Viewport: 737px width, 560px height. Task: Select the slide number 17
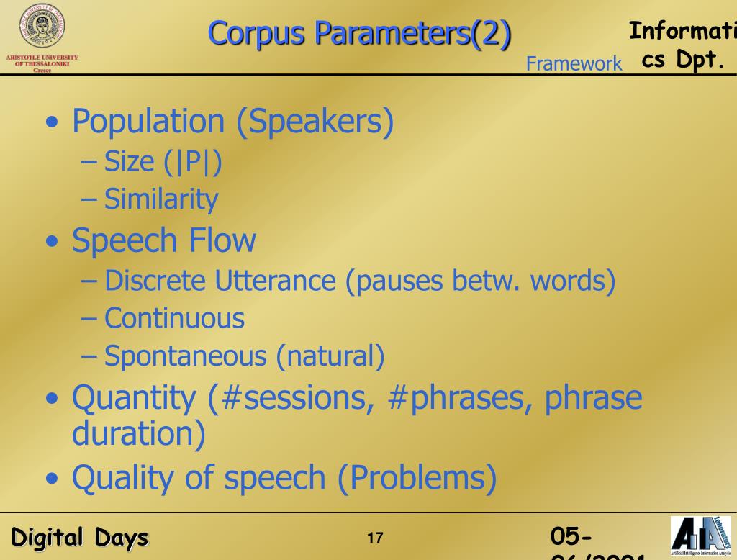coord(375,538)
